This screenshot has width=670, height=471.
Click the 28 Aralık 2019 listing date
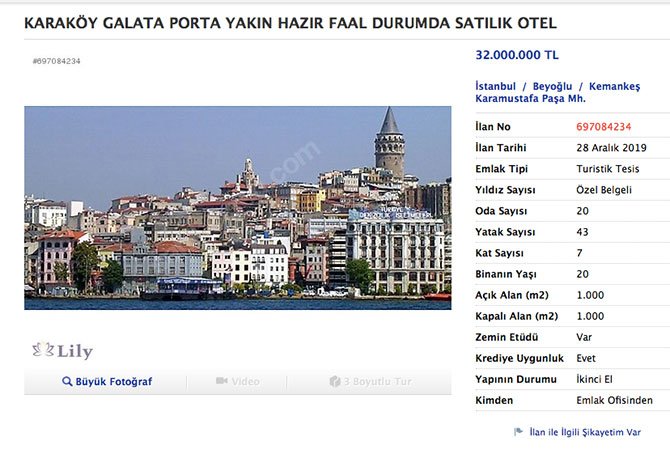[x=611, y=148]
